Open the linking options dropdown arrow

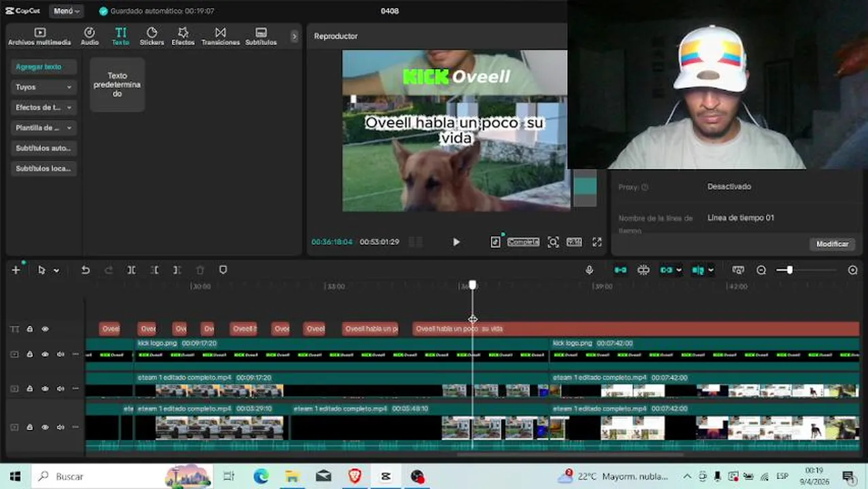pyautogui.click(x=679, y=270)
